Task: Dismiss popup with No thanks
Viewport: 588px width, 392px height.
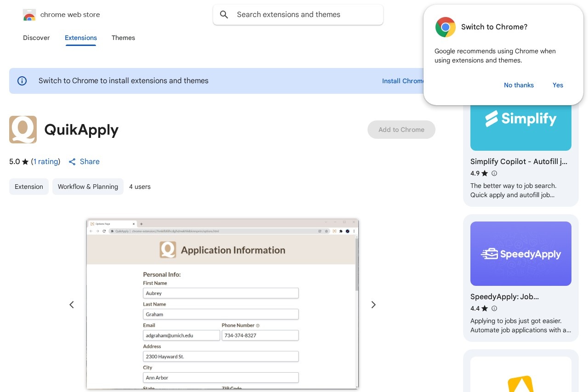Action: tap(519, 85)
